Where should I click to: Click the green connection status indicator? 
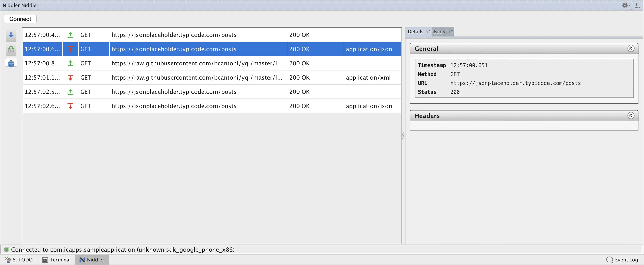click(x=7, y=249)
